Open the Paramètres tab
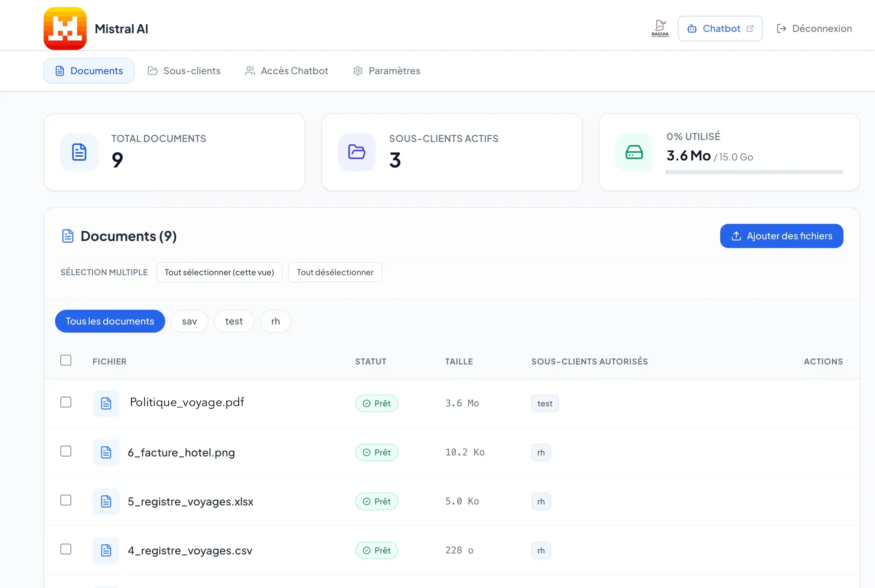Viewport: 875px width, 588px height. click(x=387, y=71)
